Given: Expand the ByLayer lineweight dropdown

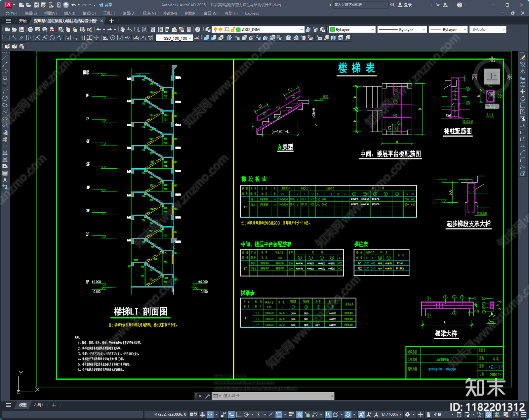Looking at the screenshot, I should point(465,29).
